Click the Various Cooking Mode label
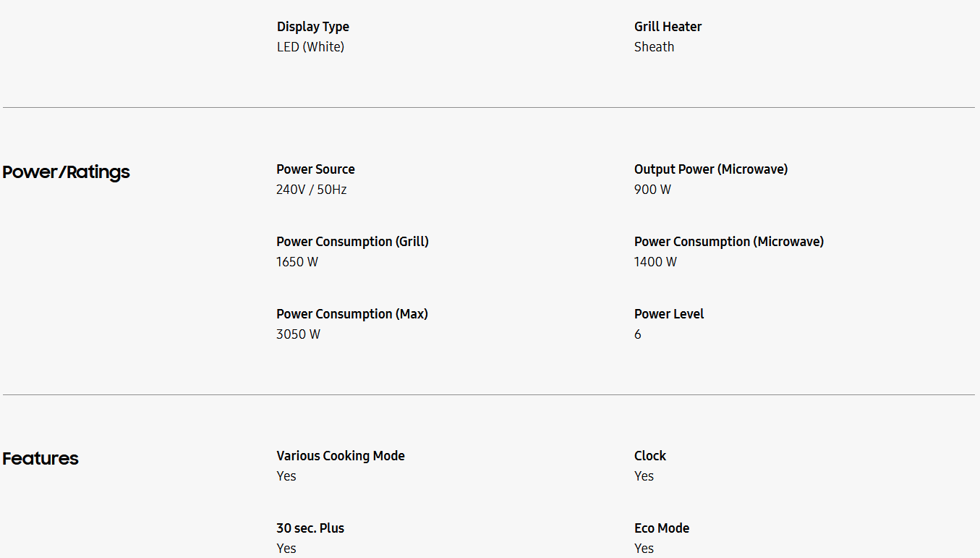This screenshot has width=980, height=558. (340, 456)
